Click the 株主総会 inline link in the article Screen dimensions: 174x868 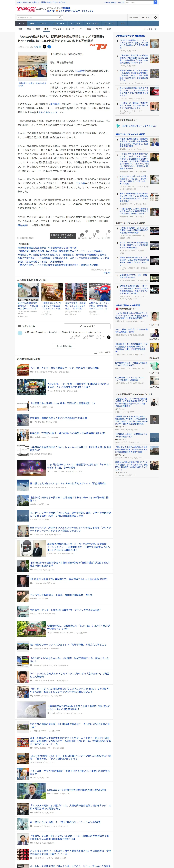coord(80,71)
